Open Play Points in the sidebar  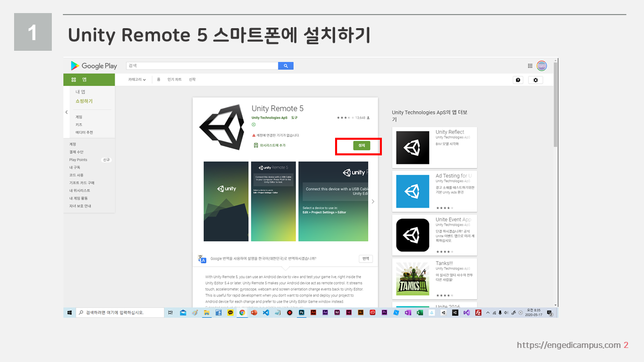pyautogui.click(x=78, y=160)
